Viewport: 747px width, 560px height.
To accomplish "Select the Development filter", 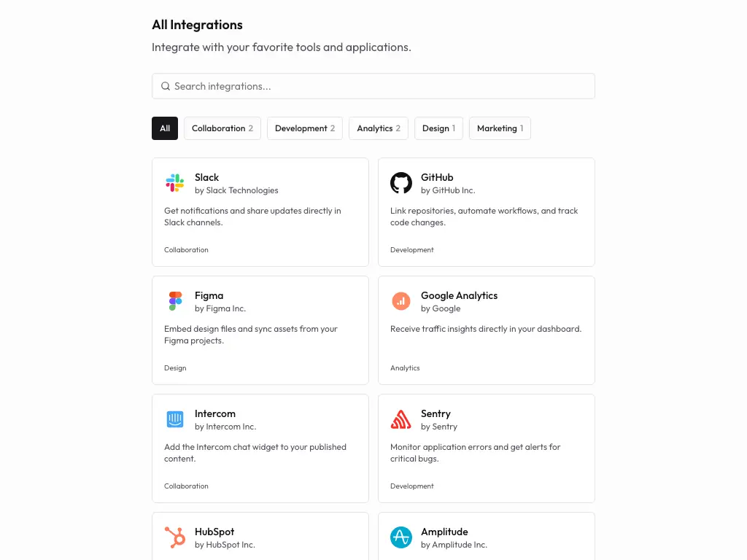I will point(304,128).
